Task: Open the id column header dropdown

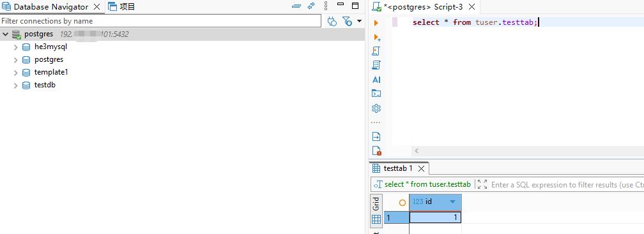Action: 452,202
